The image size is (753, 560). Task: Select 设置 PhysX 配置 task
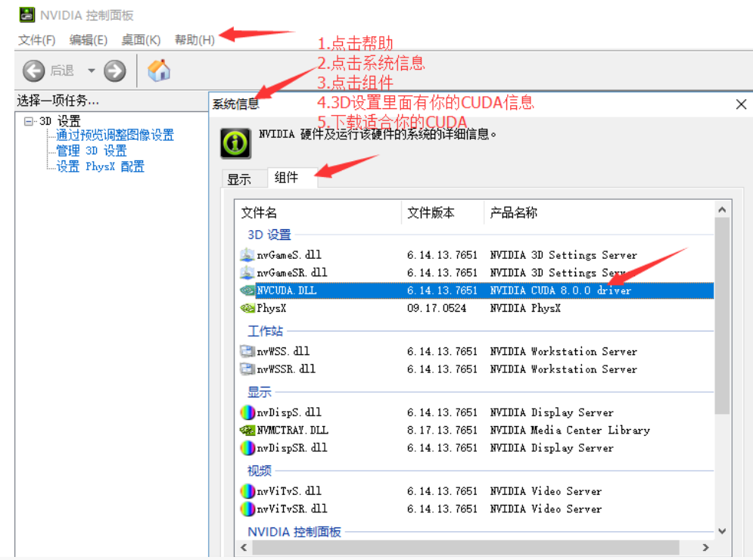pyautogui.click(x=100, y=166)
